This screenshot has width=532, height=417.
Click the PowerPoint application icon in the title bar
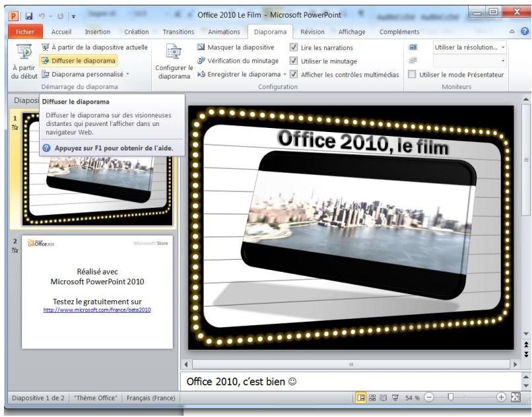click(x=14, y=16)
